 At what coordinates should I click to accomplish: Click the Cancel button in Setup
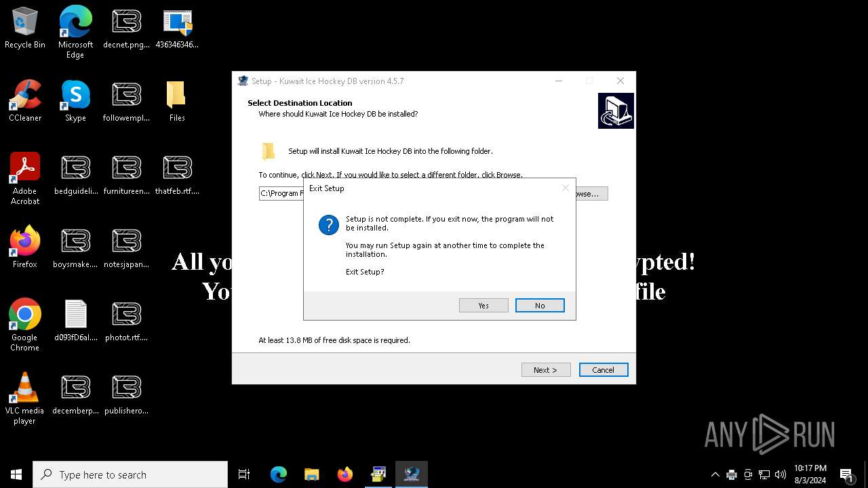[x=604, y=370]
